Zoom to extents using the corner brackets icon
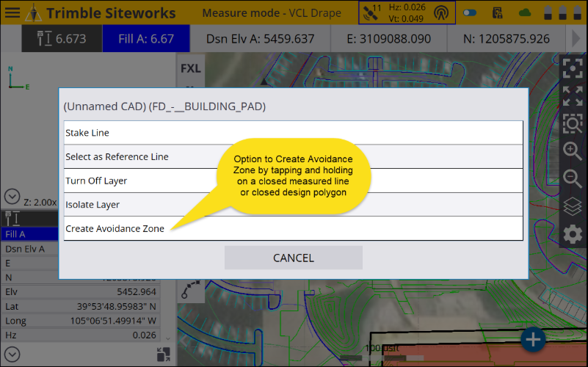The height and width of the screenshot is (367, 588). pos(573,68)
